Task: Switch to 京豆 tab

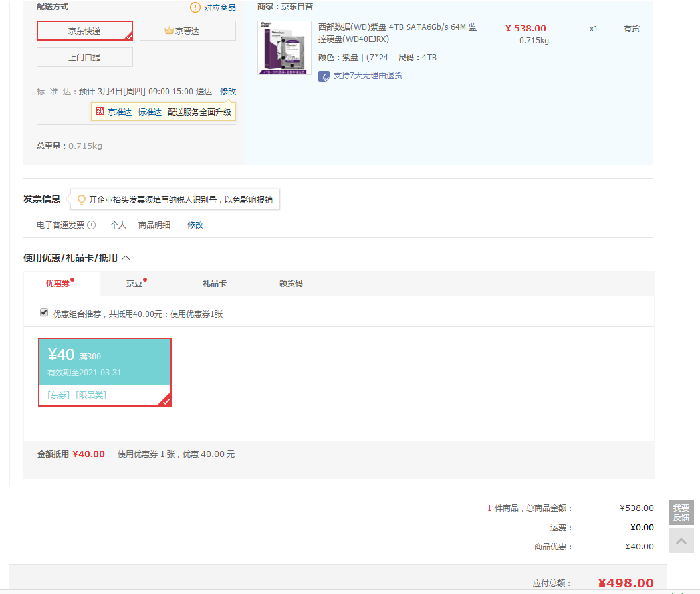Action: (134, 284)
